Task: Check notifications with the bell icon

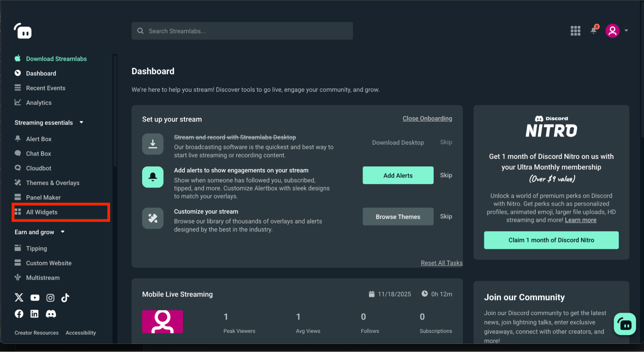Action: pos(593,31)
